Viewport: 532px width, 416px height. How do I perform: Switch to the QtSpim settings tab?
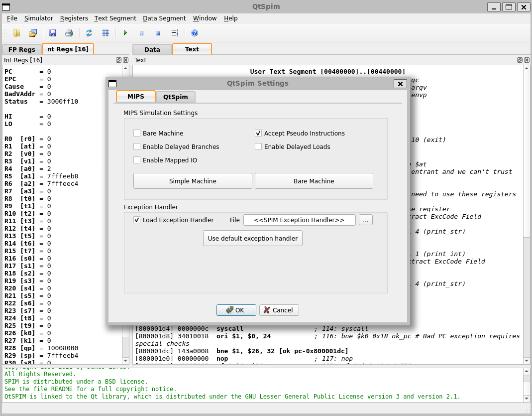(176, 97)
